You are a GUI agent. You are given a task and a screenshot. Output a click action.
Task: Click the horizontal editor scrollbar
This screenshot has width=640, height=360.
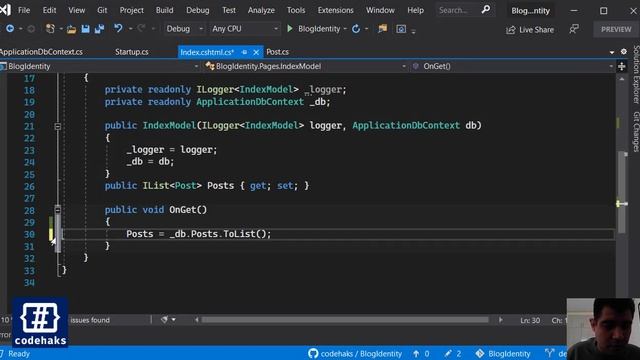(x=345, y=320)
